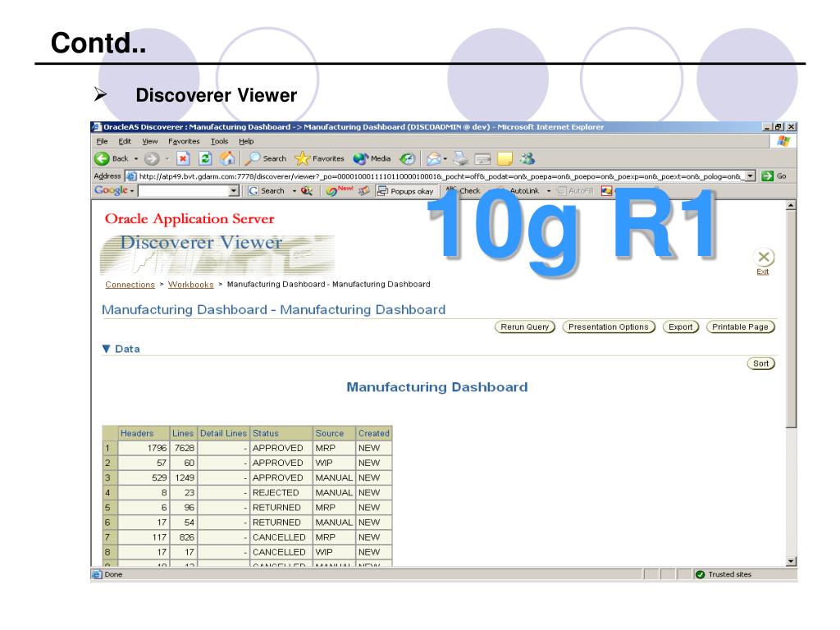This screenshot has width=840, height=630.
Task: Click the Printable Page button
Action: [x=741, y=326]
